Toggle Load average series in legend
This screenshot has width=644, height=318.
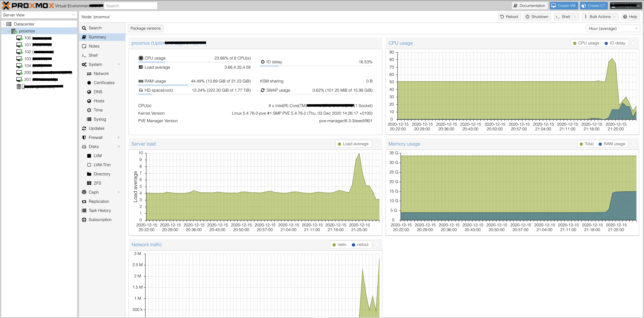pyautogui.click(x=353, y=144)
